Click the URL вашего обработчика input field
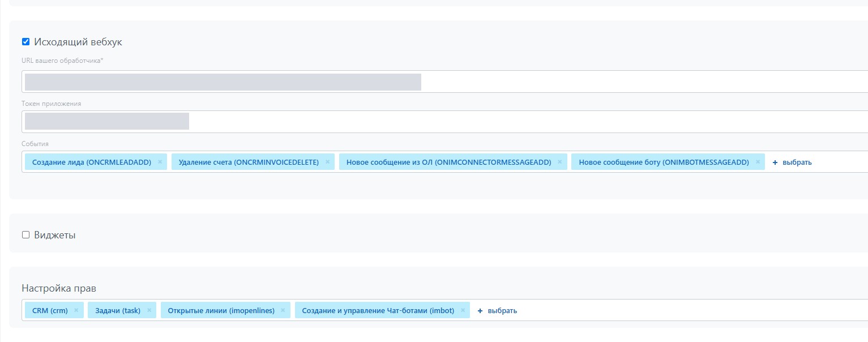 [445, 82]
